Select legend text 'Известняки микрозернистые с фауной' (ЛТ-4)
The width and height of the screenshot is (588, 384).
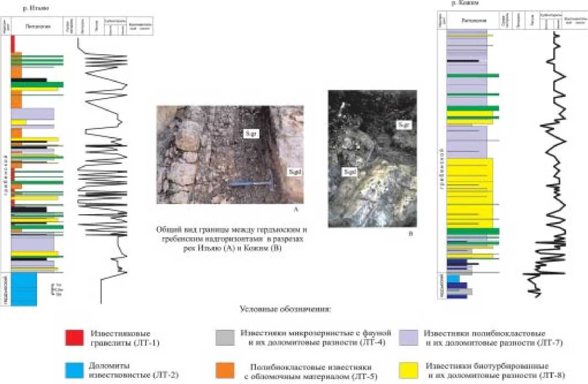316,333
